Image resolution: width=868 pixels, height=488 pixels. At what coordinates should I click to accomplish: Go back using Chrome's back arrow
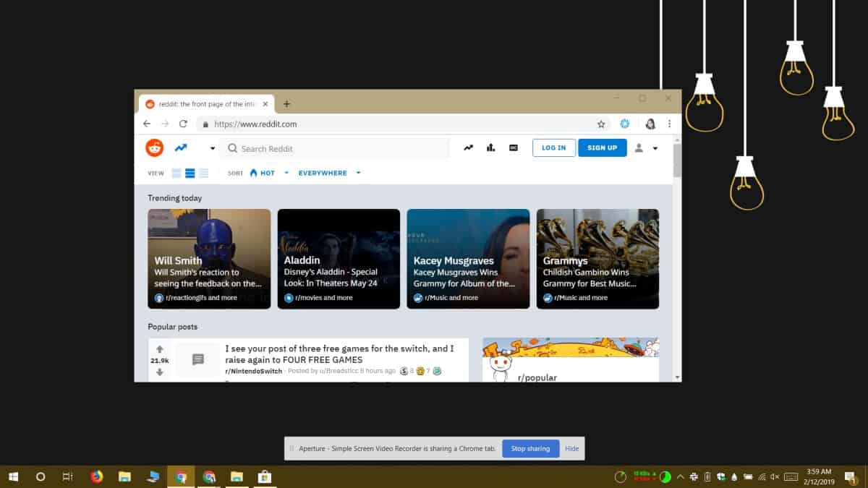click(147, 124)
